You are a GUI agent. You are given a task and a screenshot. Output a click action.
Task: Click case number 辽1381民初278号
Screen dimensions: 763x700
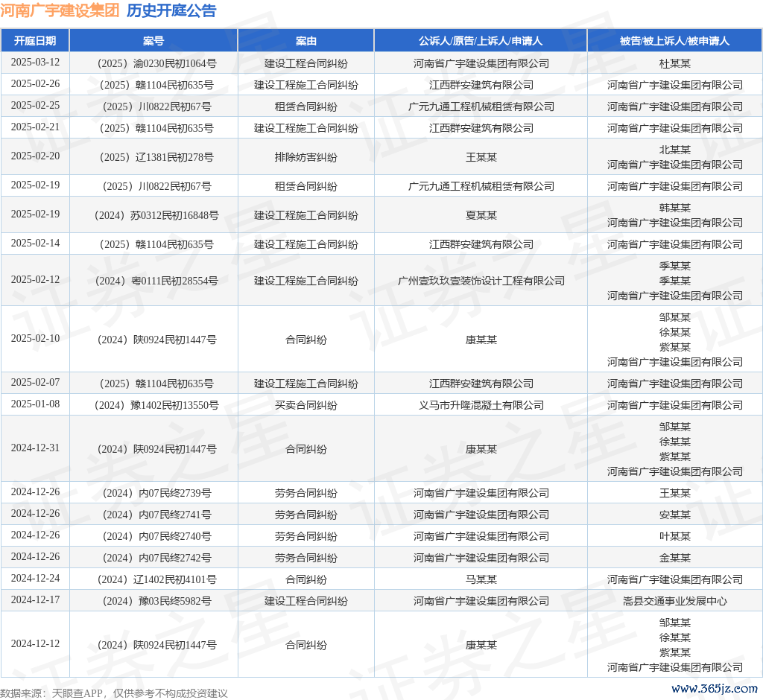tap(156, 156)
